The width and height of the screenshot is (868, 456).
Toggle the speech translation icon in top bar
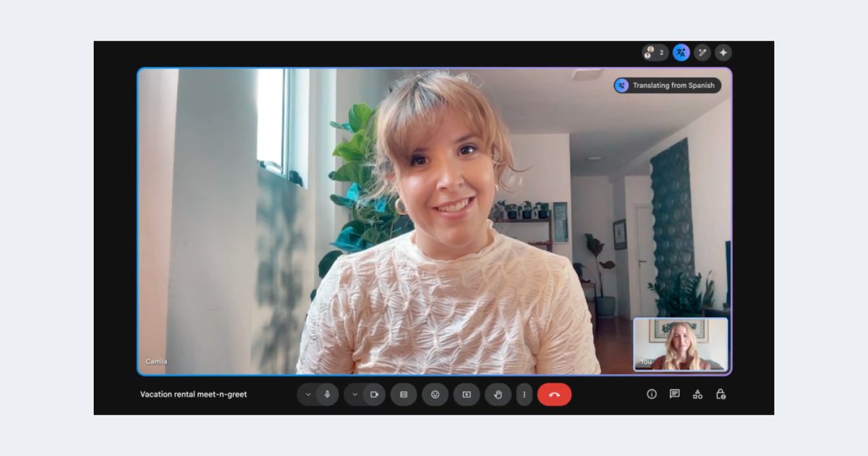pyautogui.click(x=681, y=53)
